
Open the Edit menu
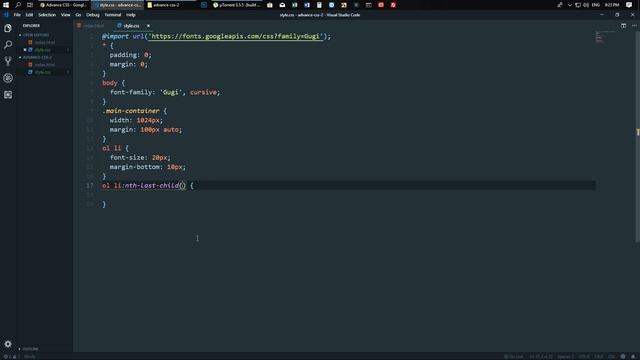point(29,15)
